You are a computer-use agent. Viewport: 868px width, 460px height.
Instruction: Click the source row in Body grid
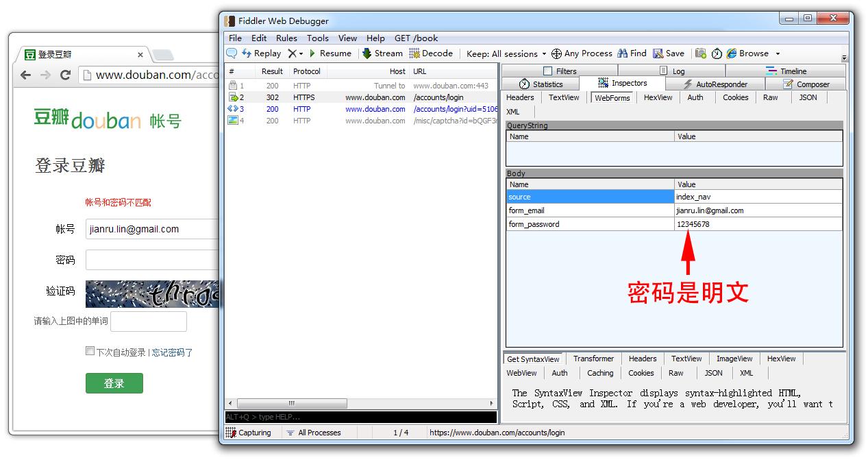(x=674, y=197)
